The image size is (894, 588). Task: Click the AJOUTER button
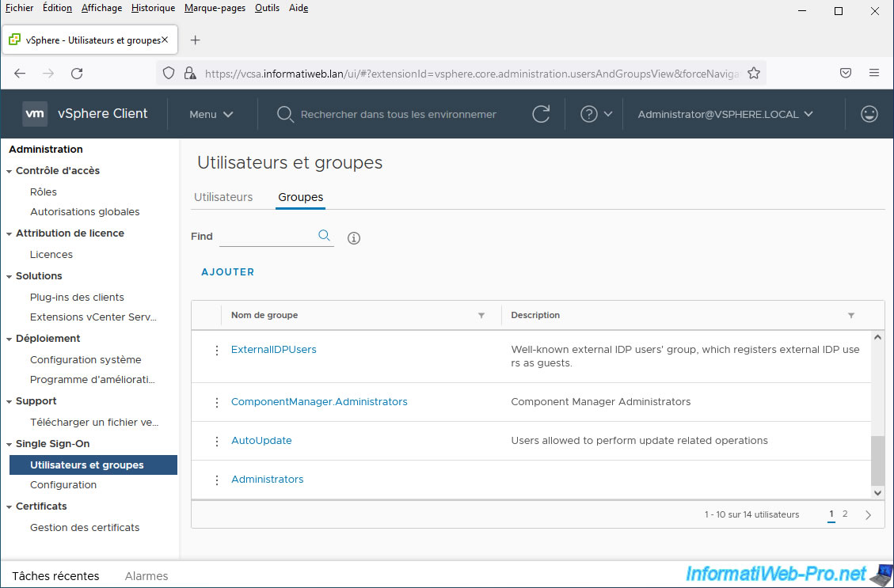pos(228,272)
